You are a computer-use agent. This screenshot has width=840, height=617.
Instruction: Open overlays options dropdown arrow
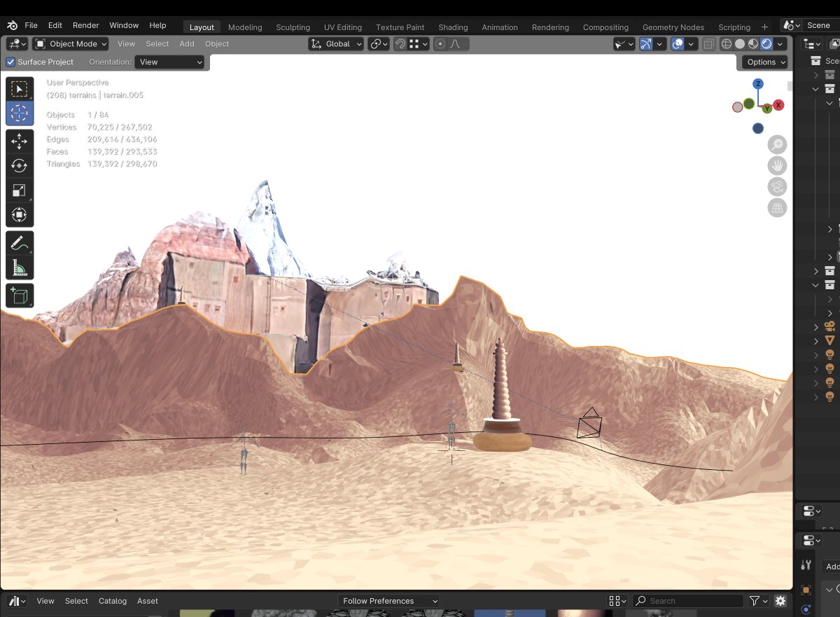(x=692, y=44)
